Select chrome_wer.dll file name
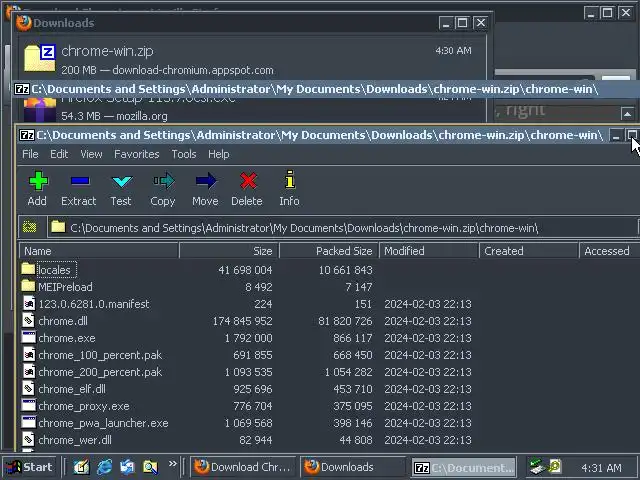640x480 pixels. pyautogui.click(x=75, y=440)
